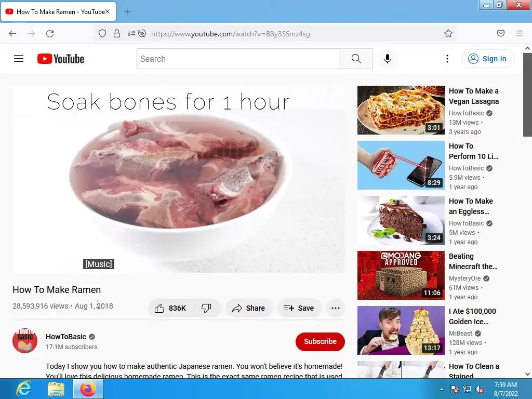This screenshot has height=399, width=532.
Task: Open Action Center flag tray icon
Action: tap(454, 389)
